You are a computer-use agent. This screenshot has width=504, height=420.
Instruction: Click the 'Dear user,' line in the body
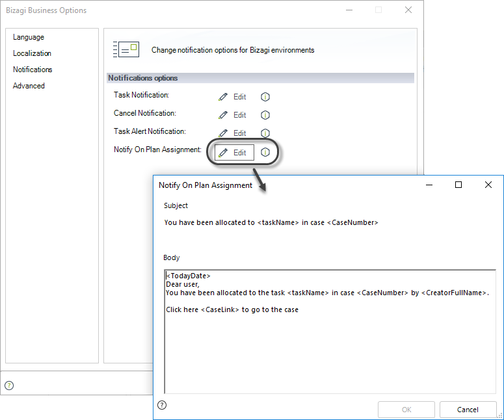pyautogui.click(x=183, y=284)
